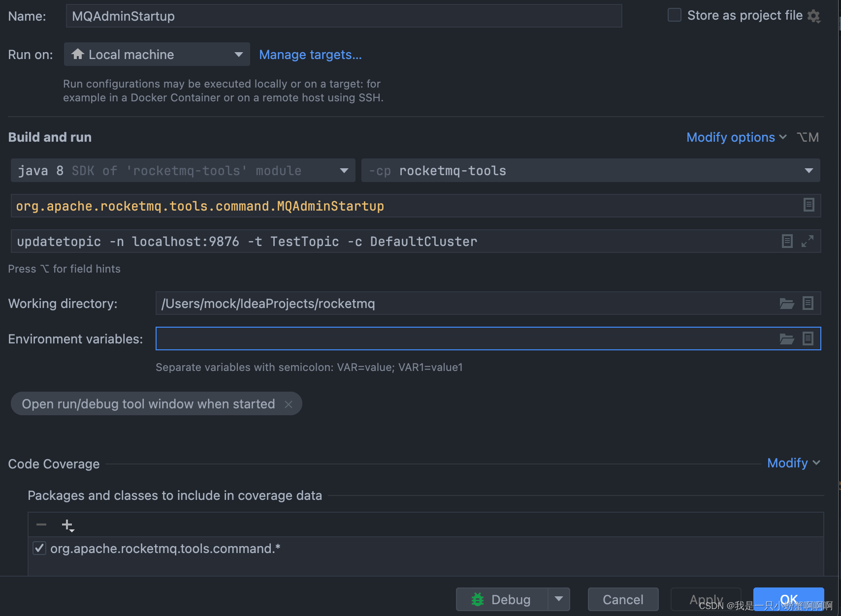Open the Modify options menu
The height and width of the screenshot is (616, 841).
731,137
